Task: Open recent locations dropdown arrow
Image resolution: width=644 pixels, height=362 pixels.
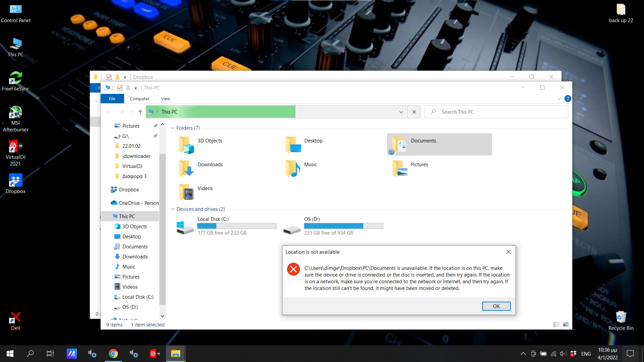Action: (131, 112)
